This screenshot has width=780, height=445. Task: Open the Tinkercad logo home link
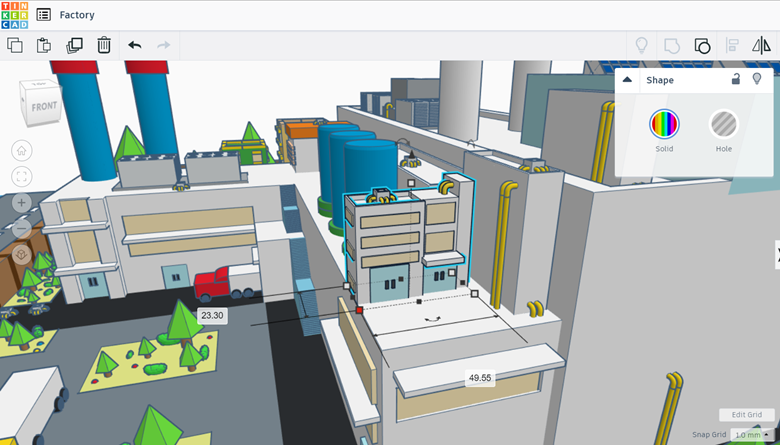click(x=14, y=15)
